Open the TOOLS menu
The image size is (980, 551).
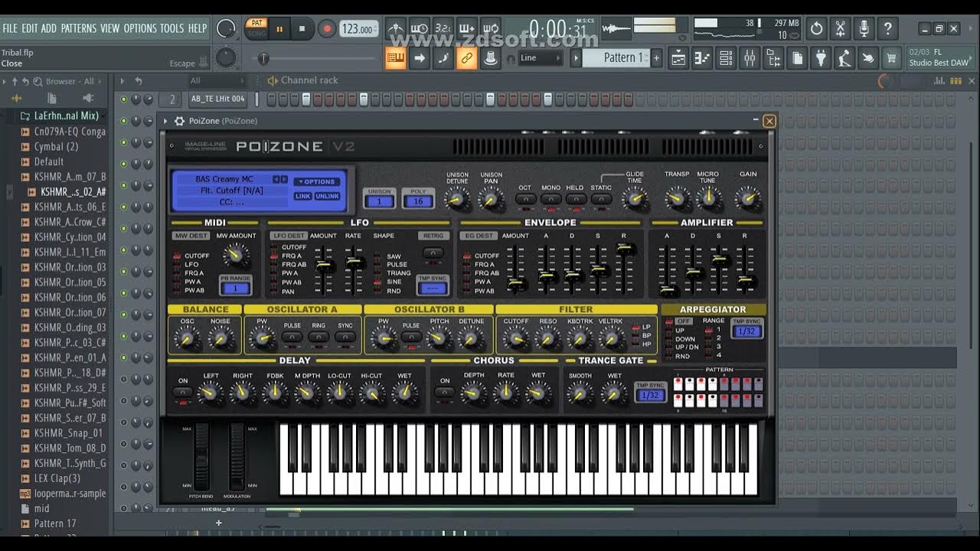172,28
